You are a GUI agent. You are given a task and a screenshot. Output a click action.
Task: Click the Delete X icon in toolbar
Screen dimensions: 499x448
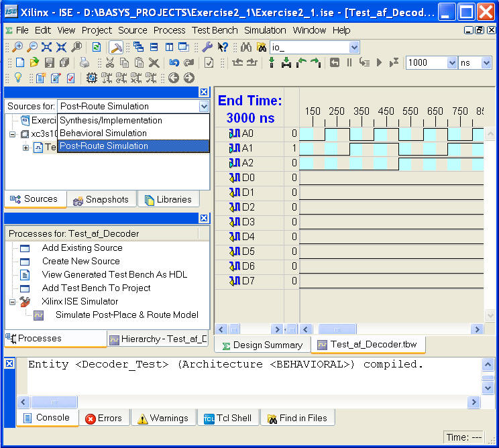pyautogui.click(x=154, y=62)
